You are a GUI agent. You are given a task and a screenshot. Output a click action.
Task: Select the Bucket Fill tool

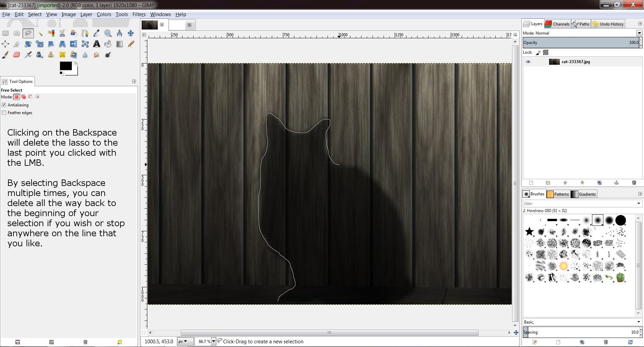108,44
